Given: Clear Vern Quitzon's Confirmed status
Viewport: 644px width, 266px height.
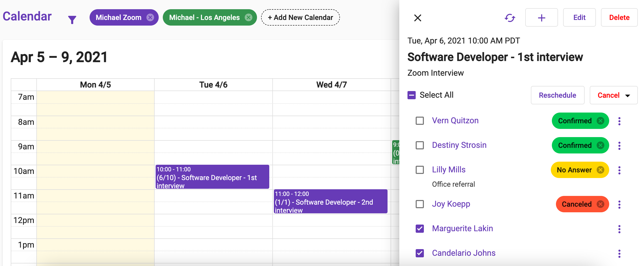Looking at the screenshot, I should click(x=600, y=121).
